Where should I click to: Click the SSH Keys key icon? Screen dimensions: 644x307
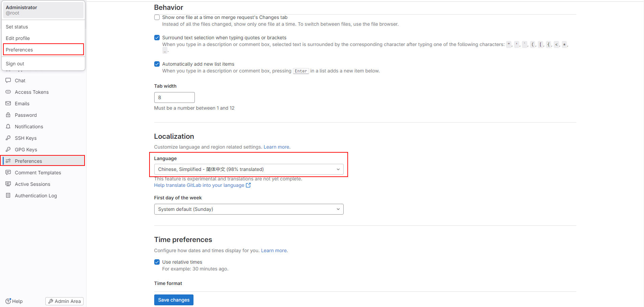coord(8,138)
